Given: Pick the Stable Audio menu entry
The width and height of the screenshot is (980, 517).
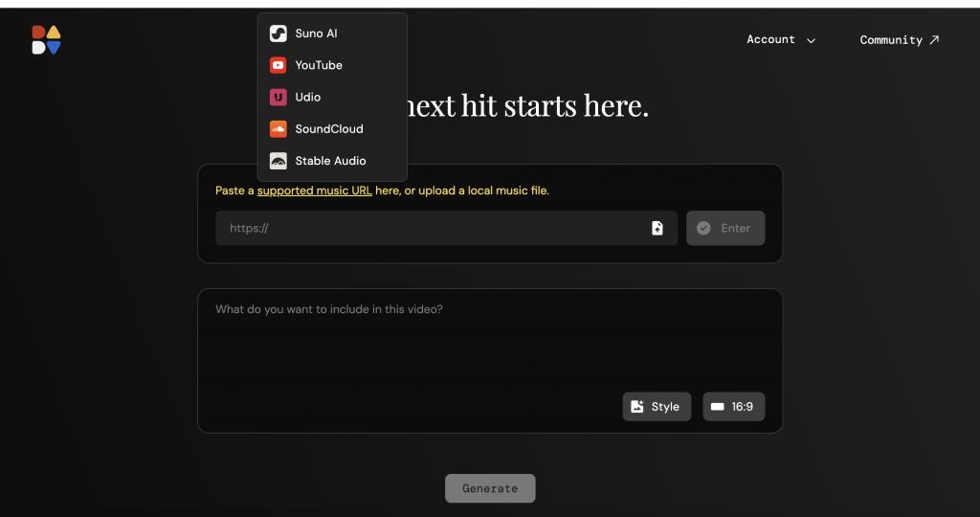Looking at the screenshot, I should (x=332, y=161).
